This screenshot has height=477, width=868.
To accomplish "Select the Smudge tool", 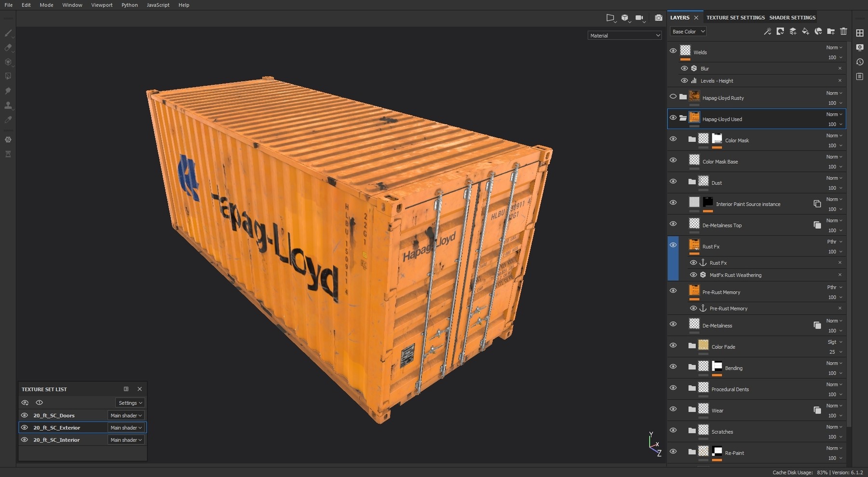I will tap(8, 91).
